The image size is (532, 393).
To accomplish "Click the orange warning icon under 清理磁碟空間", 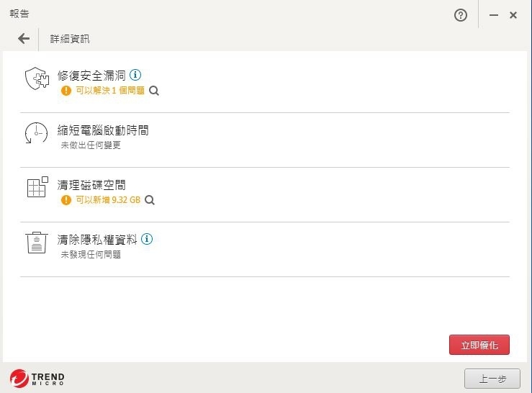I will (x=66, y=200).
